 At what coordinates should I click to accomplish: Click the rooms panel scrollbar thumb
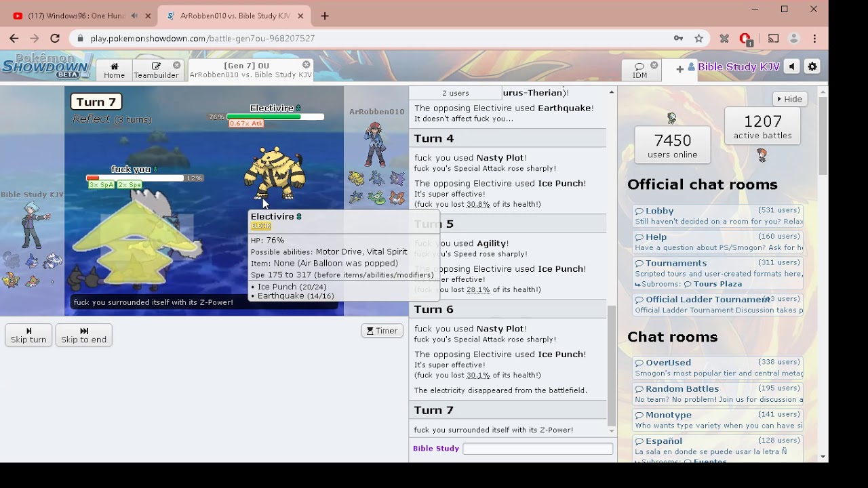(823, 135)
